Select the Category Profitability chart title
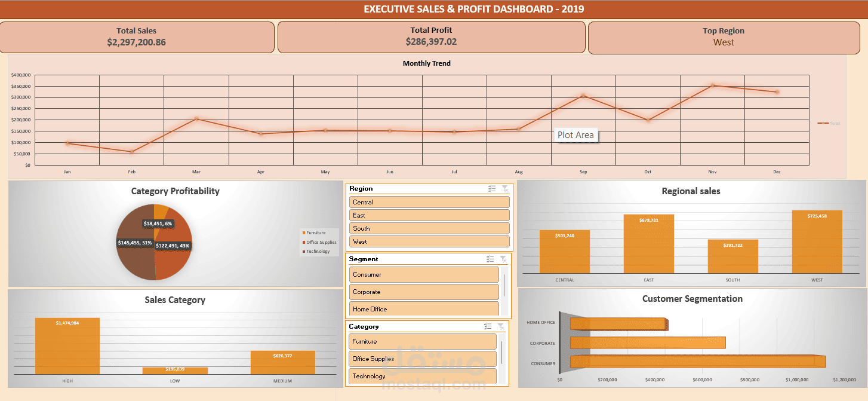868x401 pixels. point(176,191)
